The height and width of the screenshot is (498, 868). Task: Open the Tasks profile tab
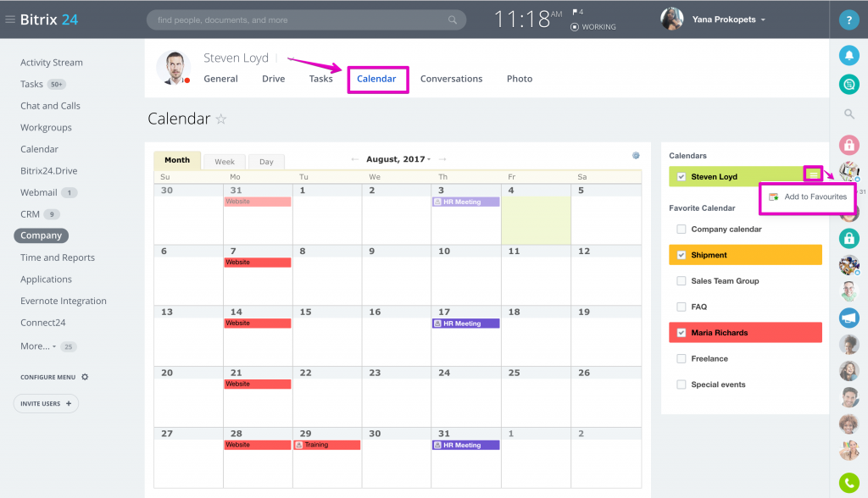(x=321, y=79)
